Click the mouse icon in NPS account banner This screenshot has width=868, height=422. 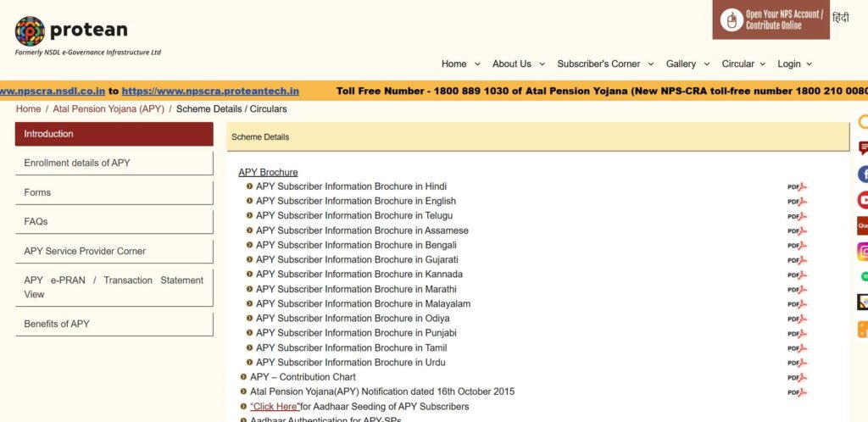(x=732, y=19)
